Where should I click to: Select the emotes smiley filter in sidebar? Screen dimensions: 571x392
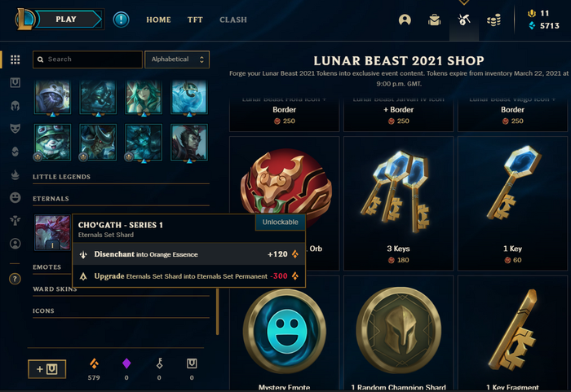(15, 198)
